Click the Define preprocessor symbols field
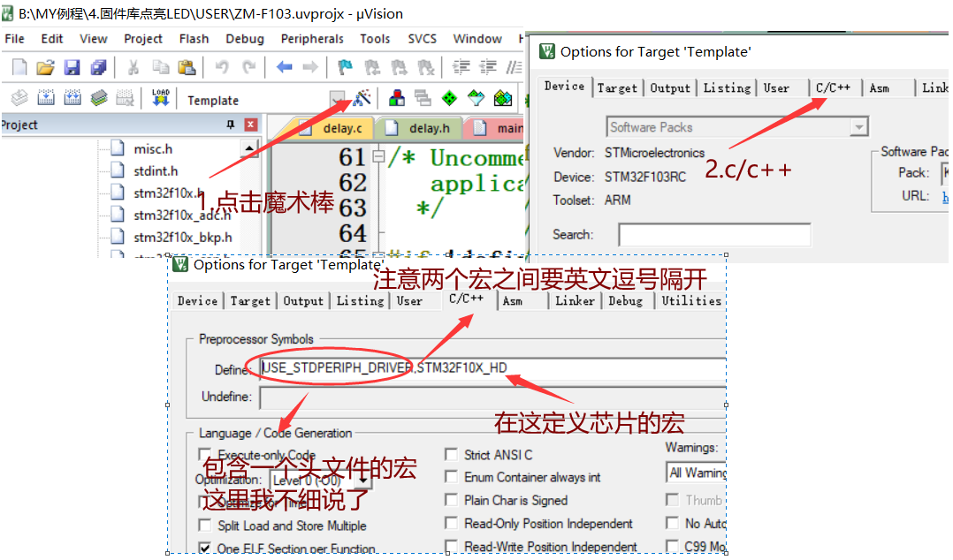This screenshot has width=953, height=560. [493, 368]
